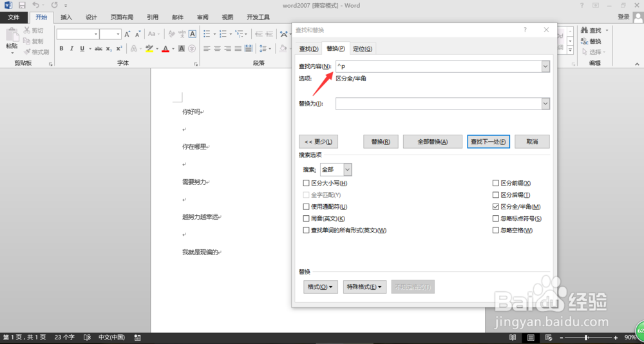
Task: Click the 全部替换 button
Action: 433,141
